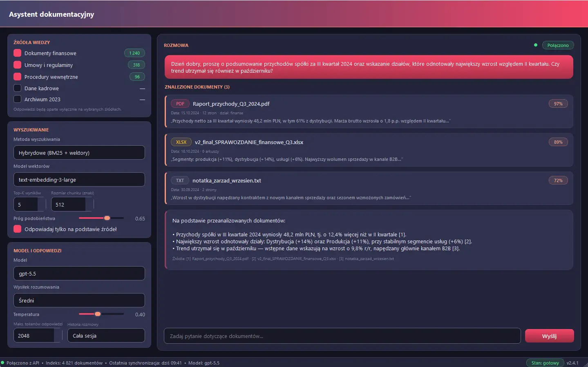This screenshot has width=588, height=367.
Task: Click the 72% relevance score badge
Action: [x=558, y=180]
